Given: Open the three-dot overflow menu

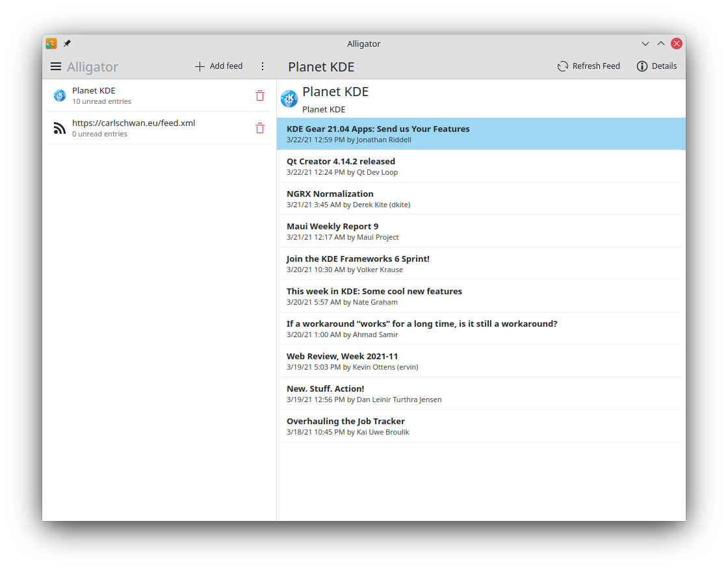Looking at the screenshot, I should click(263, 66).
